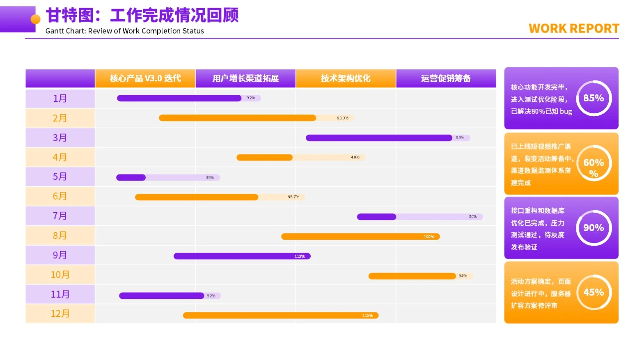Select the purple 112% bar in 9月 row
Screen dimensions: 644x362
click(242, 256)
